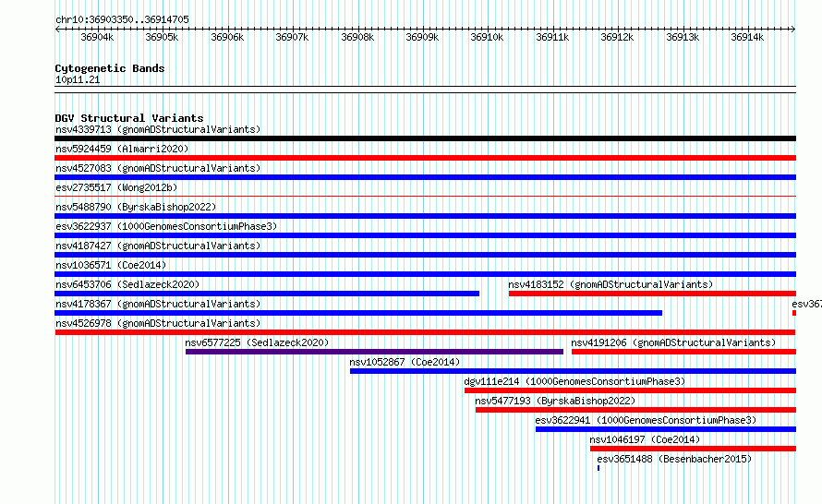Click label nsv5477193 (ByrskaBishop2022)
Screen dimensions: 822x504
555,401
